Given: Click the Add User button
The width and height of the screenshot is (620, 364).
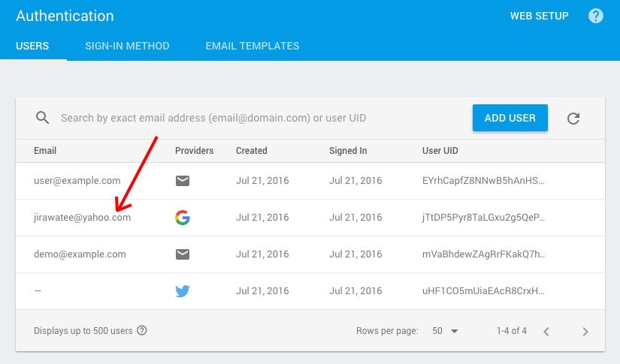Looking at the screenshot, I should tap(510, 118).
